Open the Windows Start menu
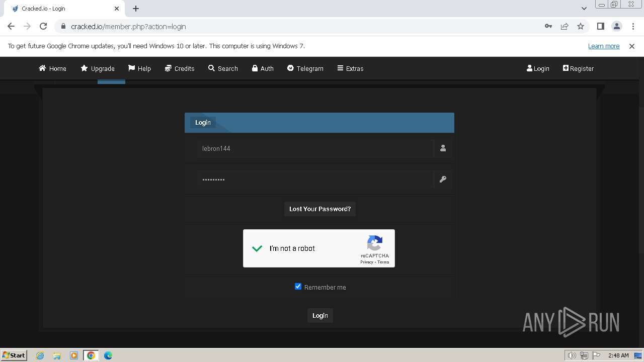Viewport: 644px width, 362px height. [14, 355]
